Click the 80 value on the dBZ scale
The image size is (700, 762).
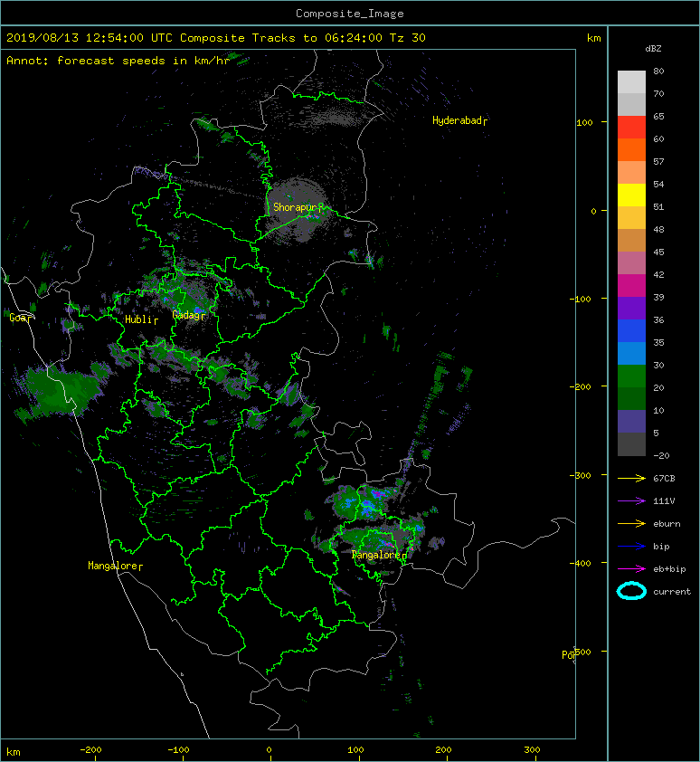coord(658,71)
